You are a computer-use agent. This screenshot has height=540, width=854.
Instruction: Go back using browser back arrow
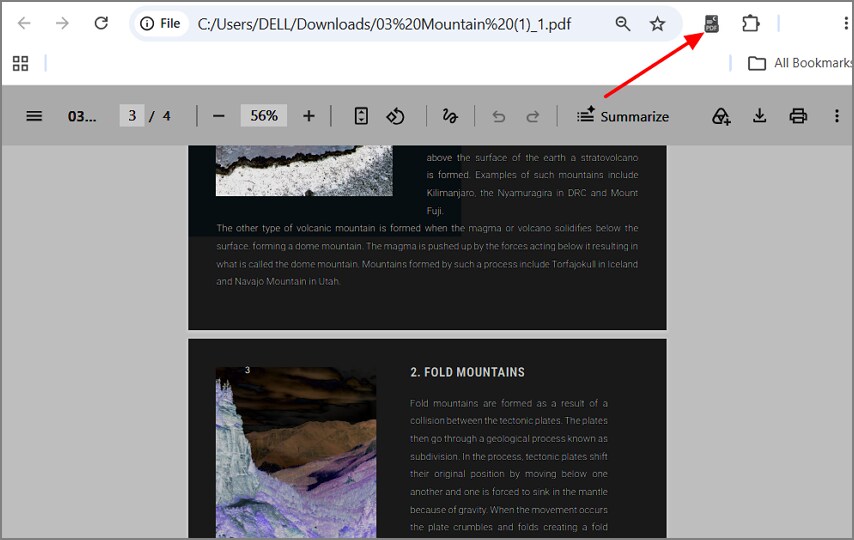click(24, 23)
